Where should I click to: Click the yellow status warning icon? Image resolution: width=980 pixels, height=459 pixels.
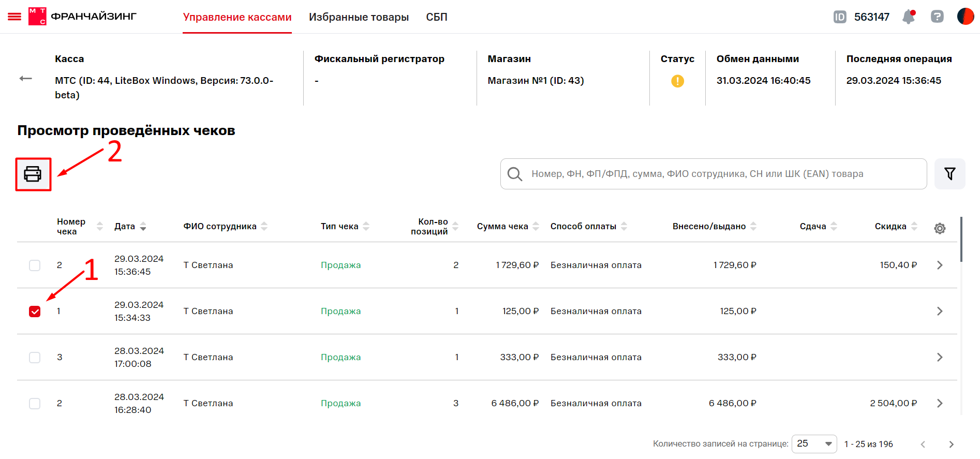(677, 81)
